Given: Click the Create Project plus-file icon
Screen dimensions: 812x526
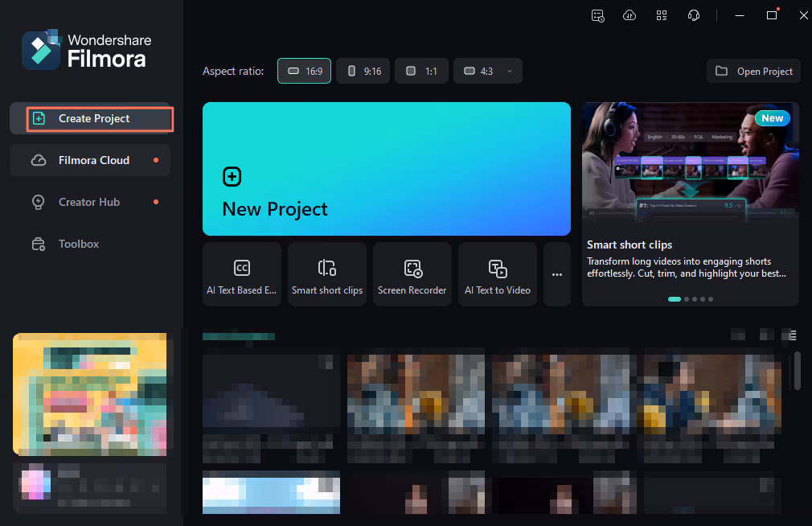Looking at the screenshot, I should pos(39,119).
